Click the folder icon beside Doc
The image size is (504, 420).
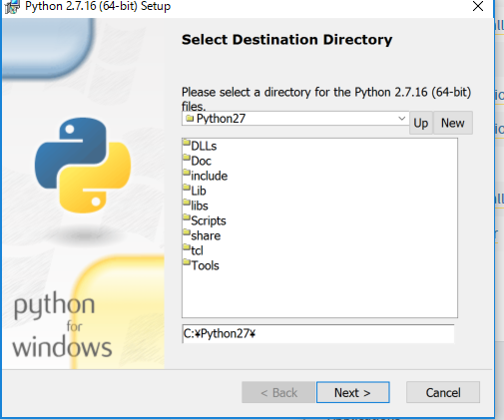(x=187, y=158)
